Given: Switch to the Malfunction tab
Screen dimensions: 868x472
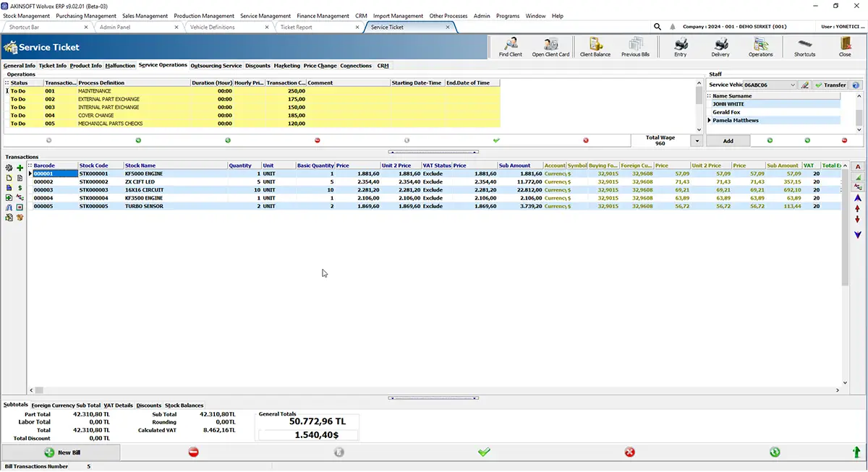Looking at the screenshot, I should (x=120, y=66).
